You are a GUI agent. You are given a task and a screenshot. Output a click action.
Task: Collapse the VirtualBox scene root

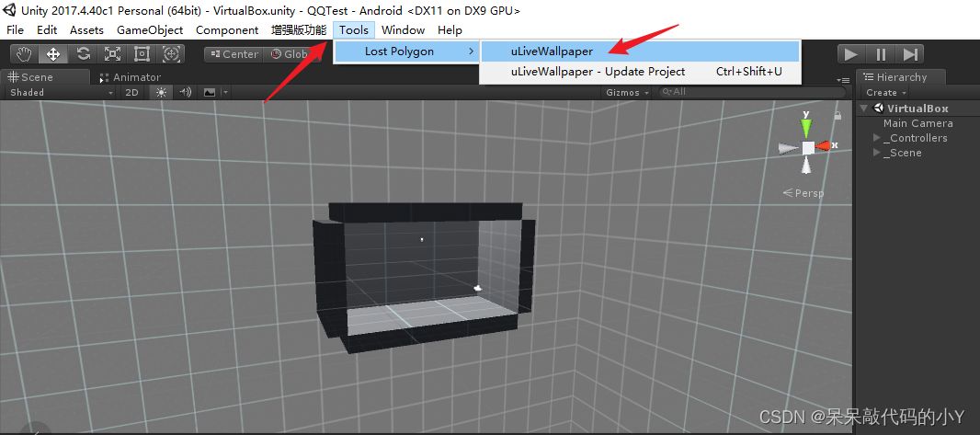(x=864, y=109)
